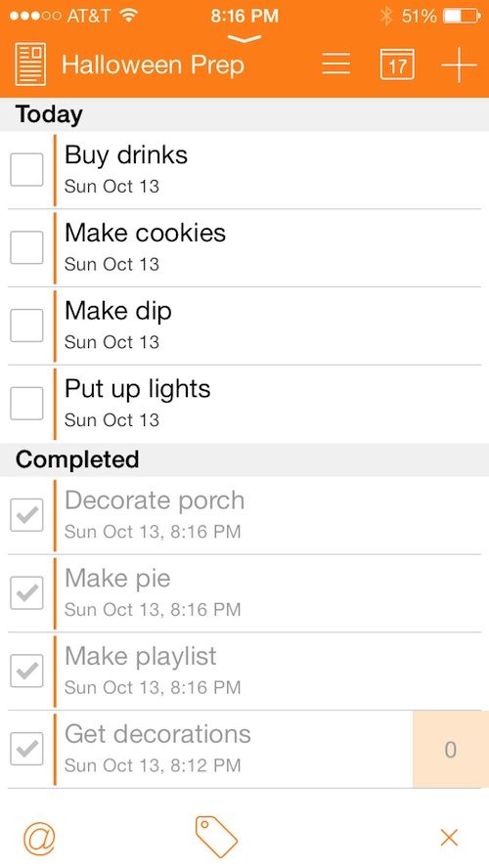Viewport: 489px width, 868px height.
Task: Mark Put up lights as complete
Action: coord(26,404)
